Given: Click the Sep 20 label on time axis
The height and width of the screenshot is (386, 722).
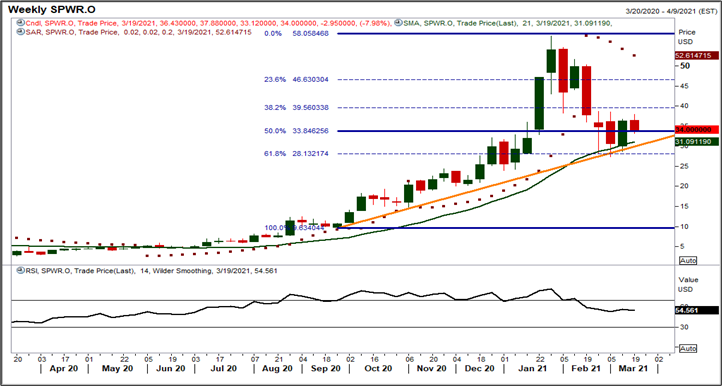Looking at the screenshot, I should pyautogui.click(x=327, y=369).
